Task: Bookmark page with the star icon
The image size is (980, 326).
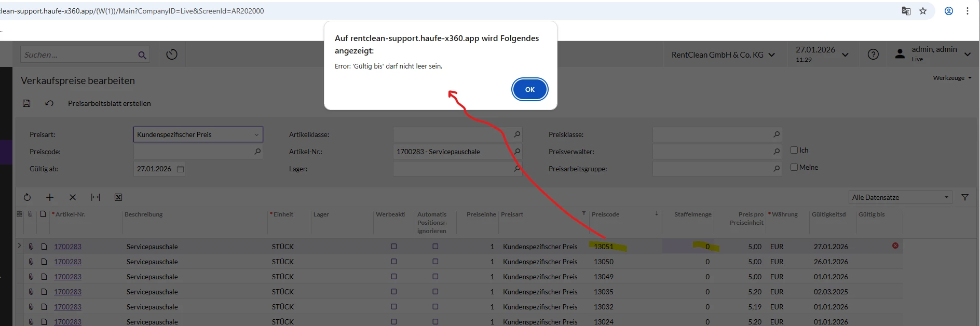Action: (923, 11)
